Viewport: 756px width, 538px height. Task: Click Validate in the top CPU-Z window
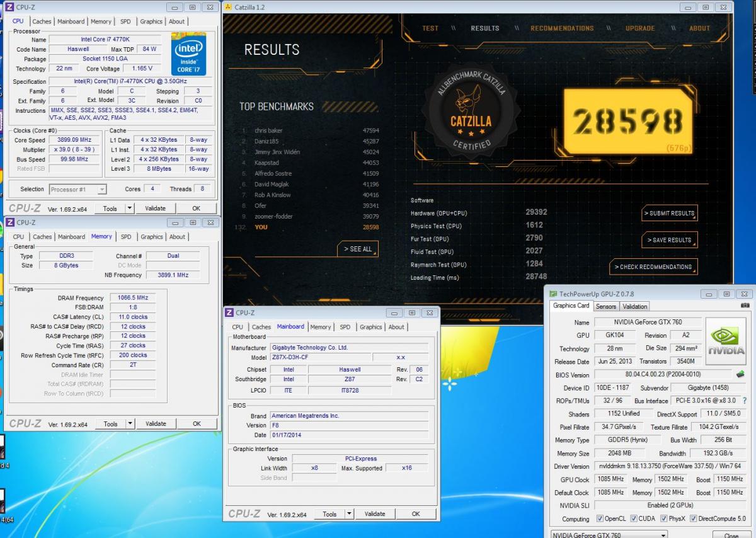[x=155, y=209]
